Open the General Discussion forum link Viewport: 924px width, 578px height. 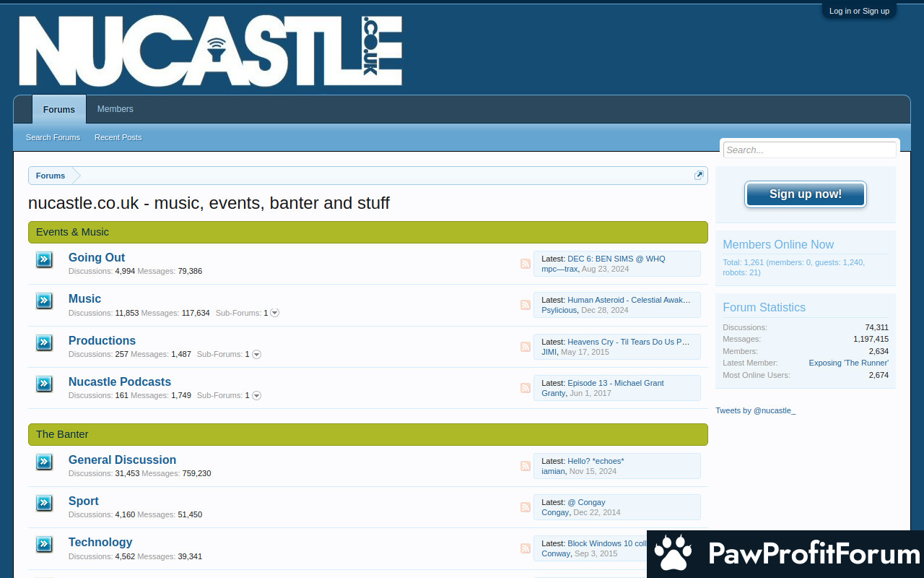pos(122,460)
